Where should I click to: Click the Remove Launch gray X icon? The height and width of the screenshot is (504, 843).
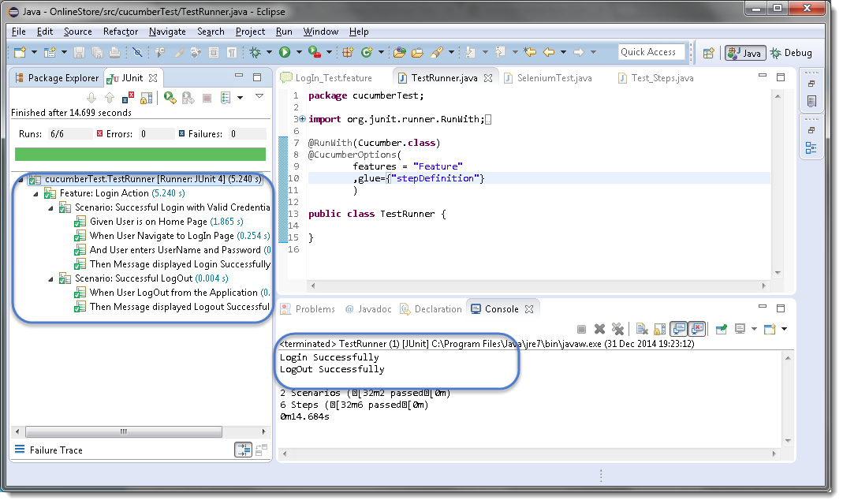(599, 329)
